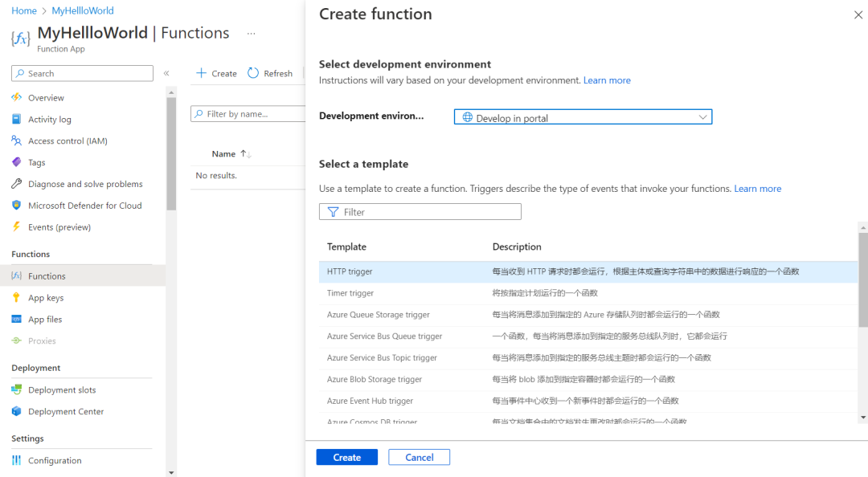Open Configuration under Settings

(x=55, y=460)
